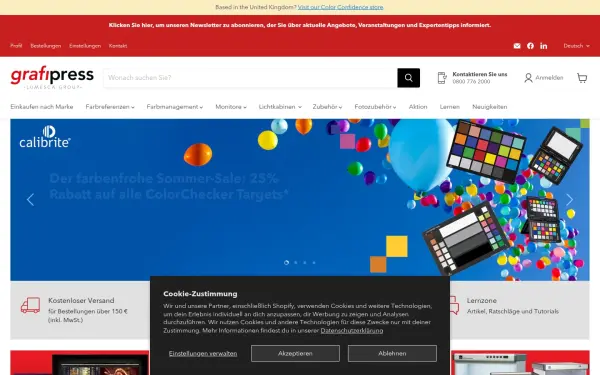
Task: Accept cookies with Akzeptieren button
Action: (x=295, y=353)
